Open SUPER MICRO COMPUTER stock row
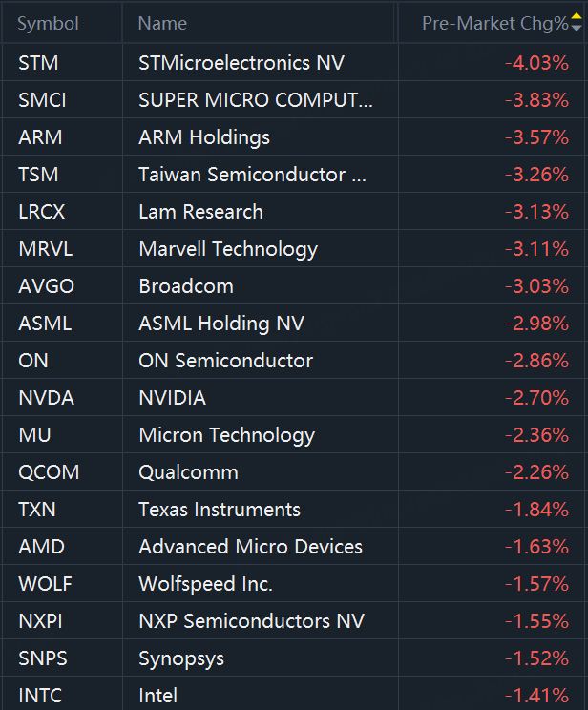The width and height of the screenshot is (588, 710). [255, 100]
